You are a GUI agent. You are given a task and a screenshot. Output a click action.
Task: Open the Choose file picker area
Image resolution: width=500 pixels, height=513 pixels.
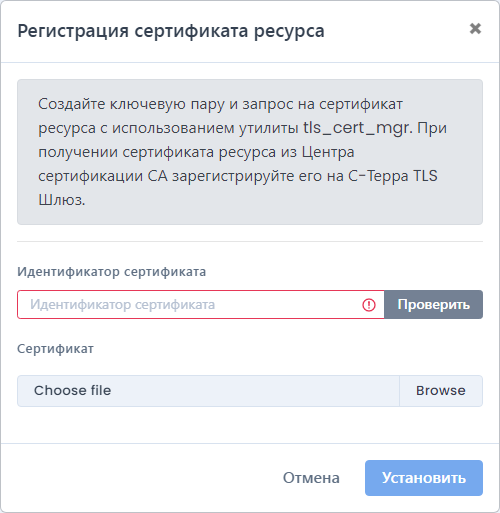(208, 391)
